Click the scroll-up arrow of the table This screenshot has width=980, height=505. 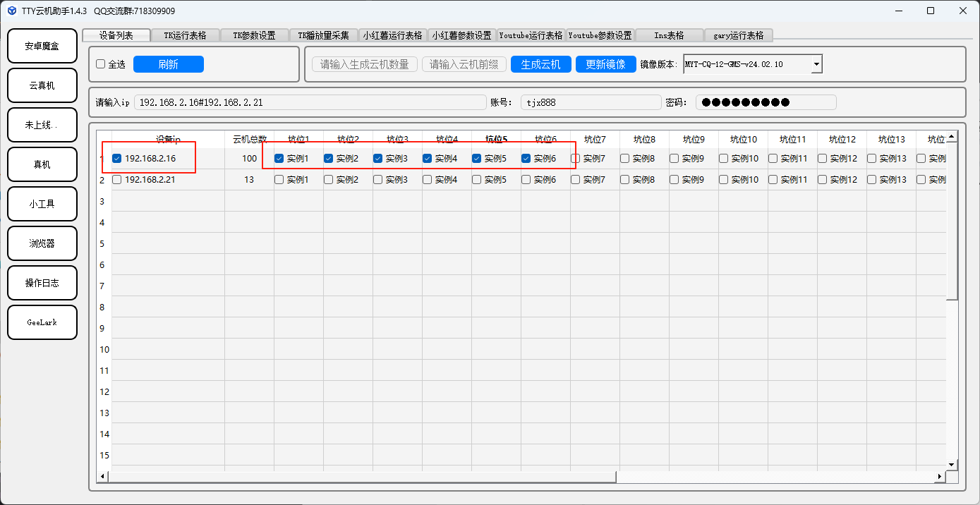click(x=952, y=136)
